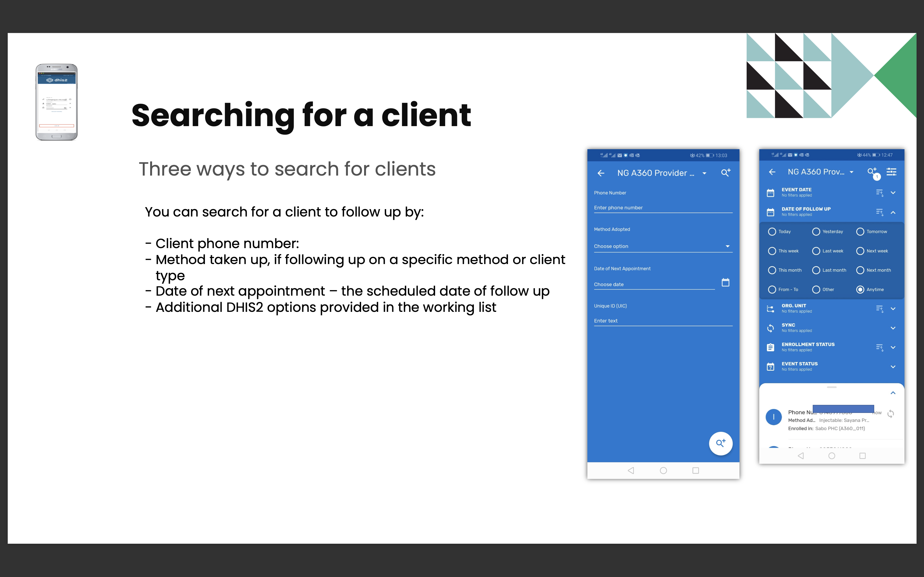The image size is (924, 577).
Task: Select the Next week radio option
Action: click(x=860, y=251)
